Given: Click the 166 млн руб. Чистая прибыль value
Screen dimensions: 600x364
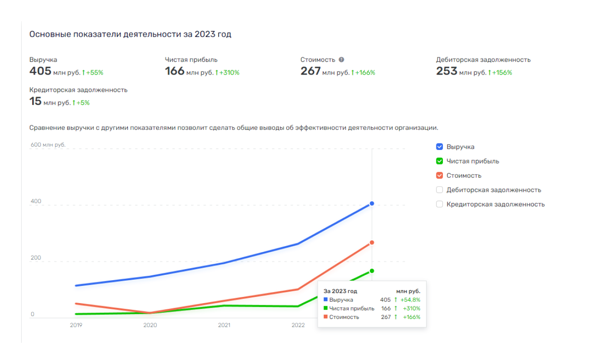Looking at the screenshot, I should pyautogui.click(x=189, y=71).
